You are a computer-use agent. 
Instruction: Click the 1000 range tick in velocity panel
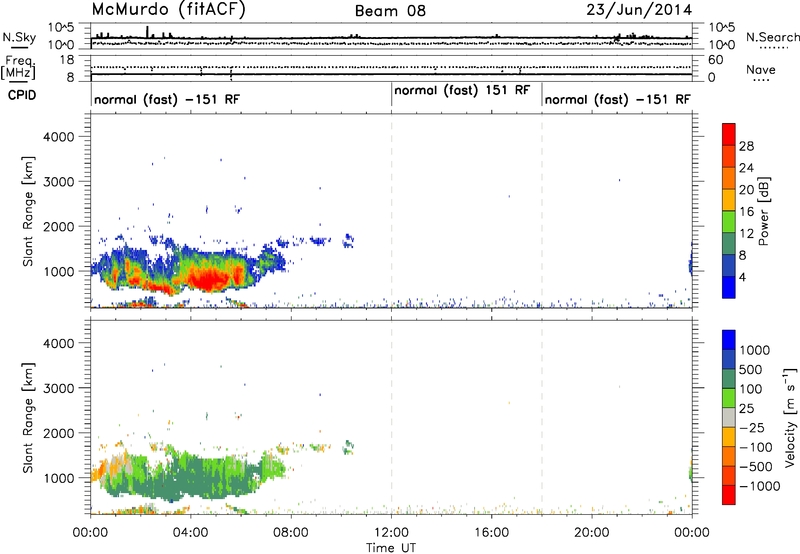coord(58,477)
